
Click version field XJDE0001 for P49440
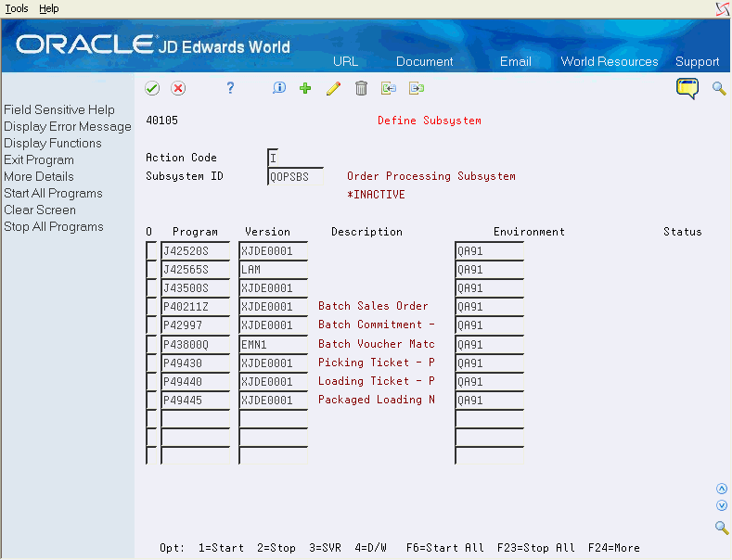[x=274, y=382]
